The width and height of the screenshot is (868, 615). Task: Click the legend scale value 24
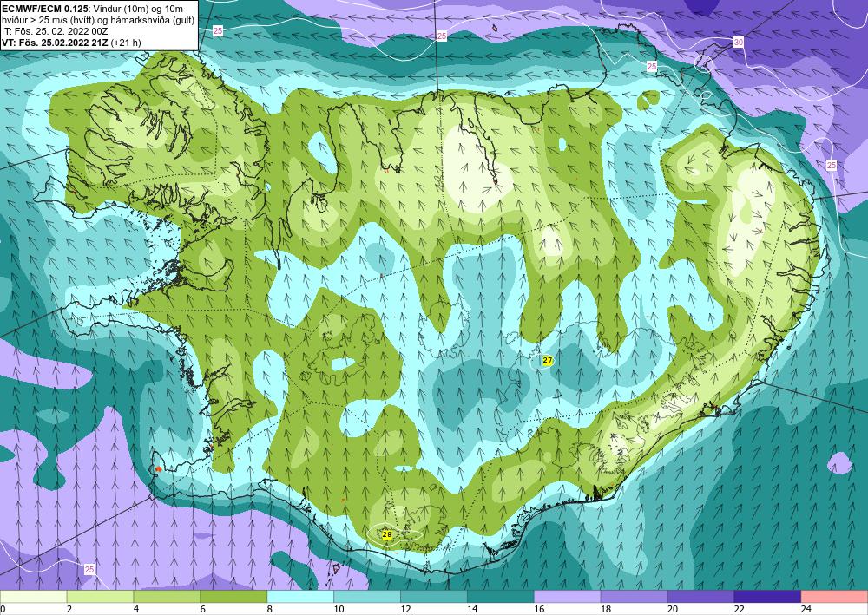click(x=806, y=609)
